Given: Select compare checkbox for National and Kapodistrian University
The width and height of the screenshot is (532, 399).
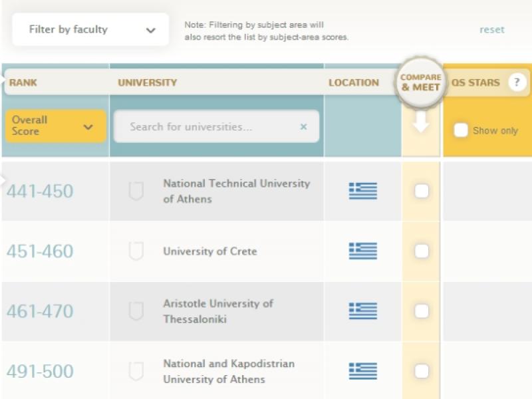Looking at the screenshot, I should tap(421, 371).
